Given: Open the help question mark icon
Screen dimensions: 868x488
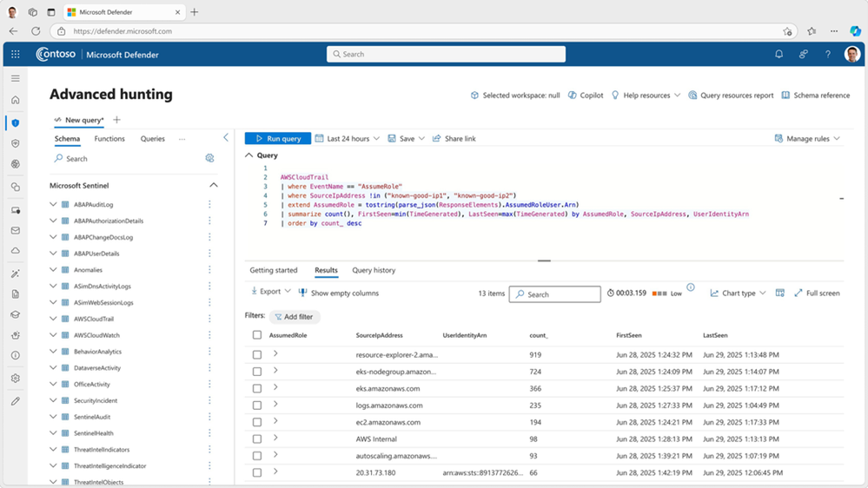Looking at the screenshot, I should pos(827,54).
